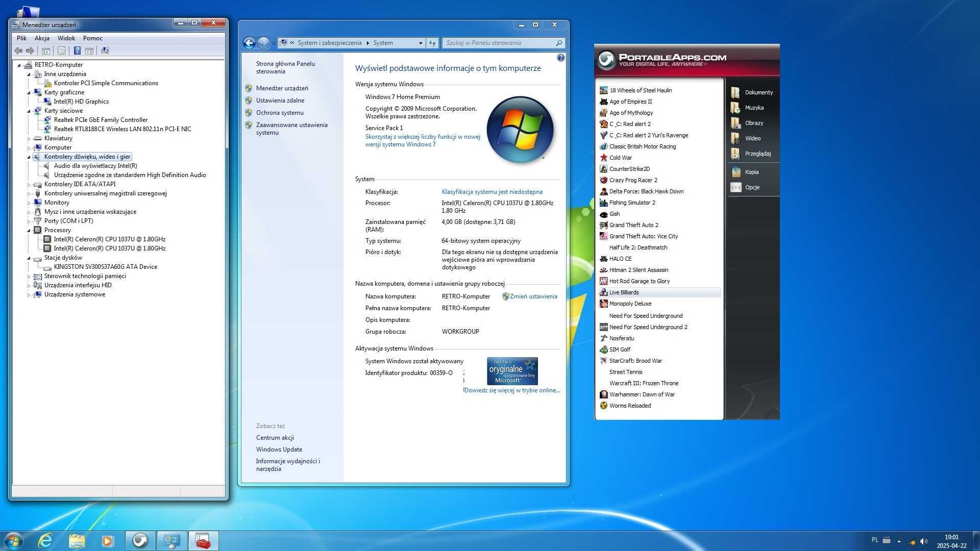Click the genuine Microsoft software badge
Screen dimensions: 980x551
coord(512,371)
